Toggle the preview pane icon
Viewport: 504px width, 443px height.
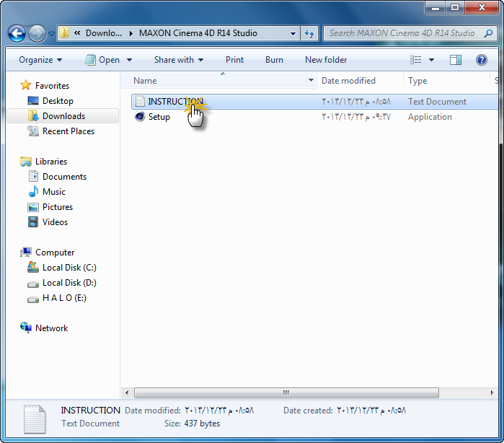point(456,60)
